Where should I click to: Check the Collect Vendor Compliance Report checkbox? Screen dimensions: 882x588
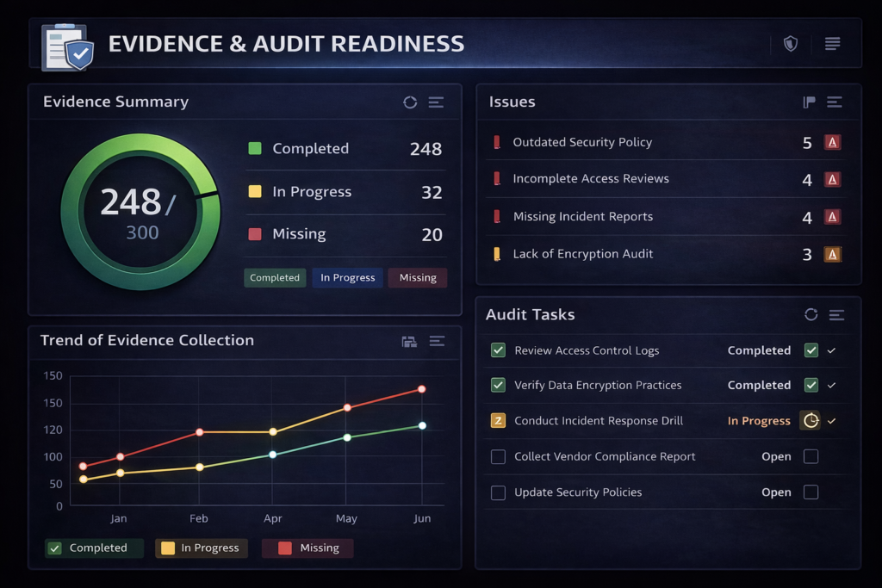498,457
